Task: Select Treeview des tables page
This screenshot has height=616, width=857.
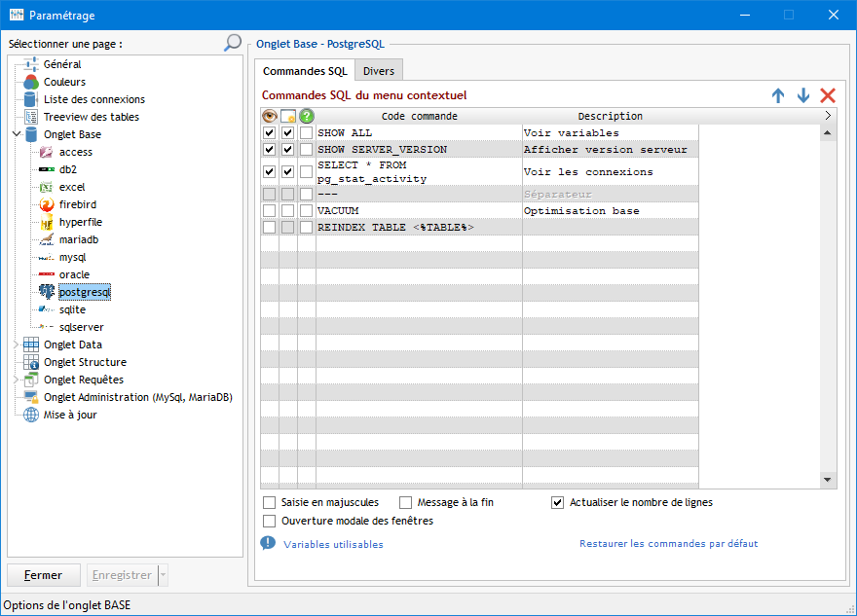Action: pos(92,117)
